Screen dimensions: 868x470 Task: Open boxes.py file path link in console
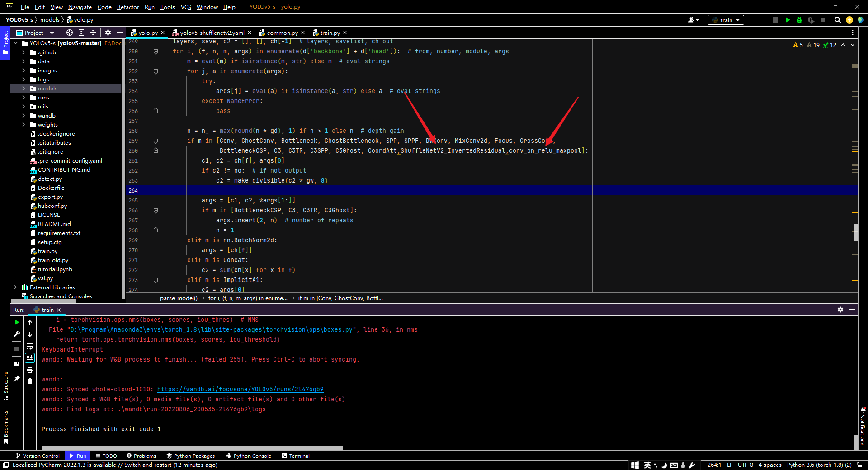pyautogui.click(x=211, y=329)
